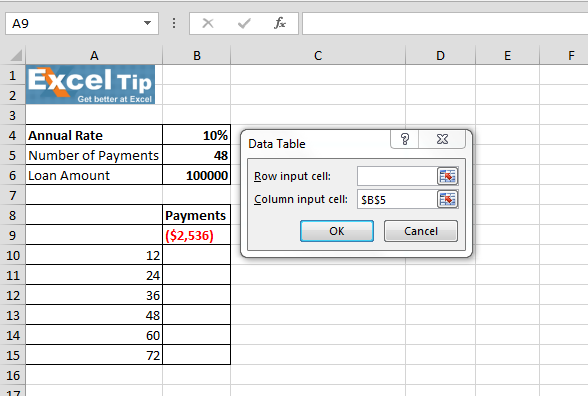Viewport: 588px width, 396px height.
Task: Click the Column input cell label
Action: pyautogui.click(x=301, y=199)
